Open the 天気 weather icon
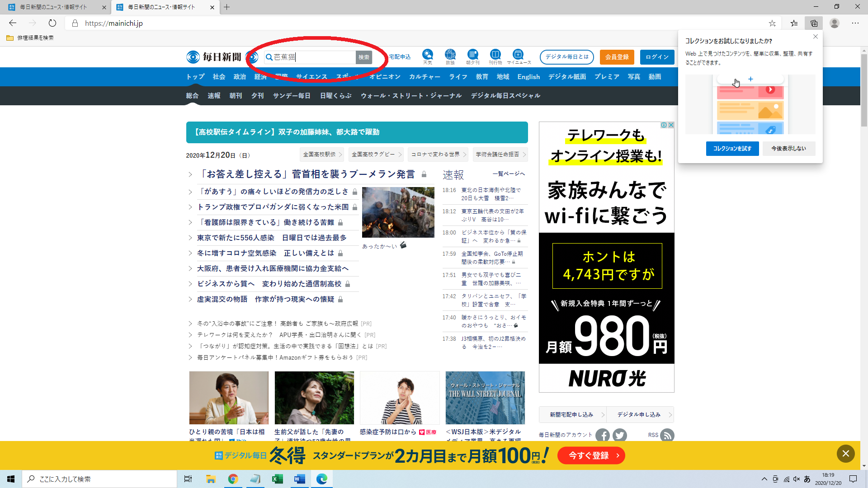The width and height of the screenshot is (868, 488). click(x=427, y=55)
